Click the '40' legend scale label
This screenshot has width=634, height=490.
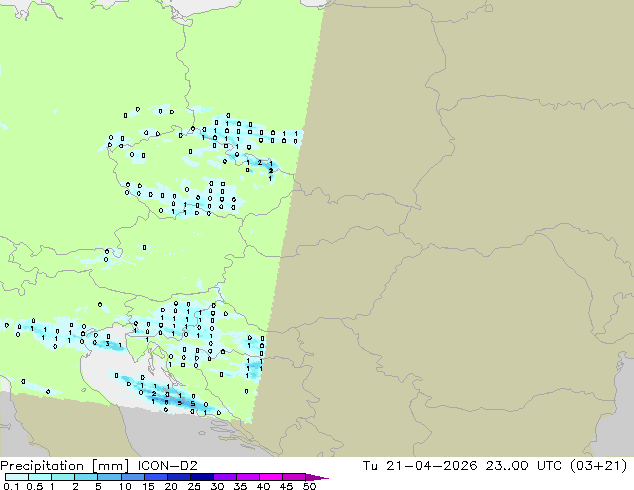263,486
